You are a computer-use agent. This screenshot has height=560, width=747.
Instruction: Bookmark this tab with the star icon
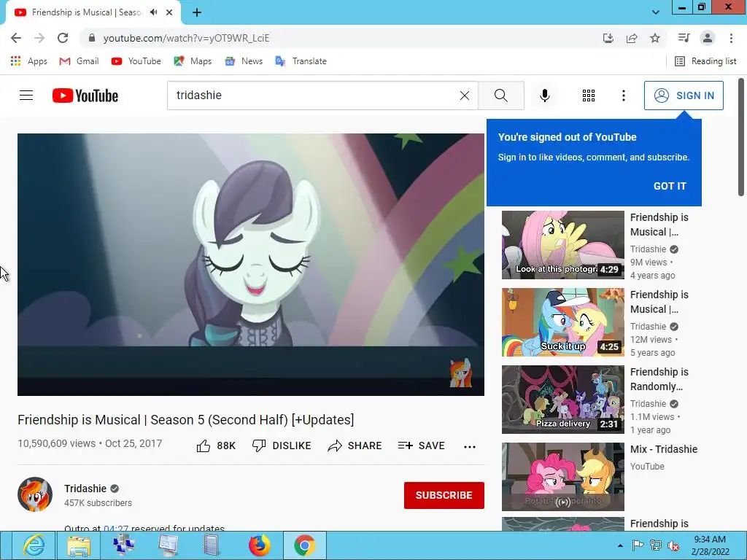(x=655, y=38)
